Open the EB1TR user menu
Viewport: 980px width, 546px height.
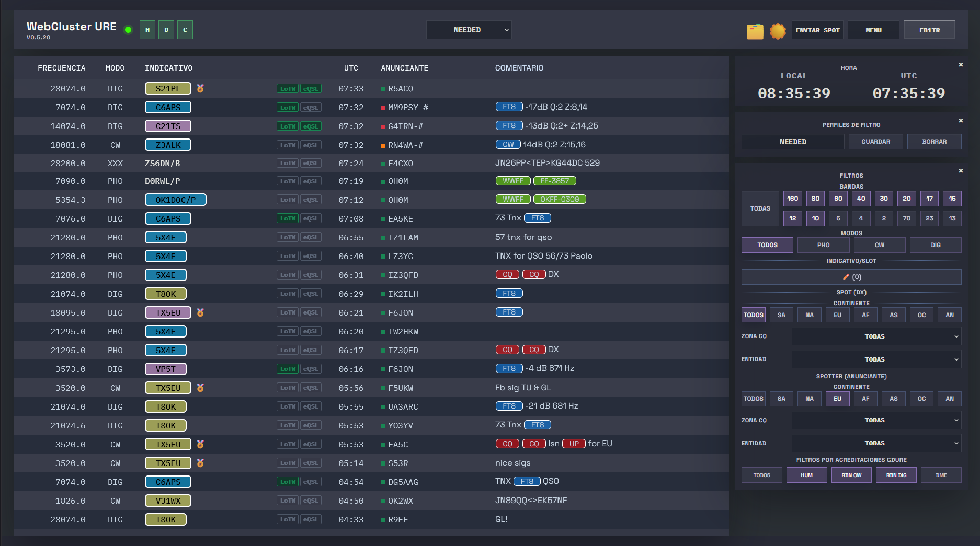pyautogui.click(x=929, y=30)
